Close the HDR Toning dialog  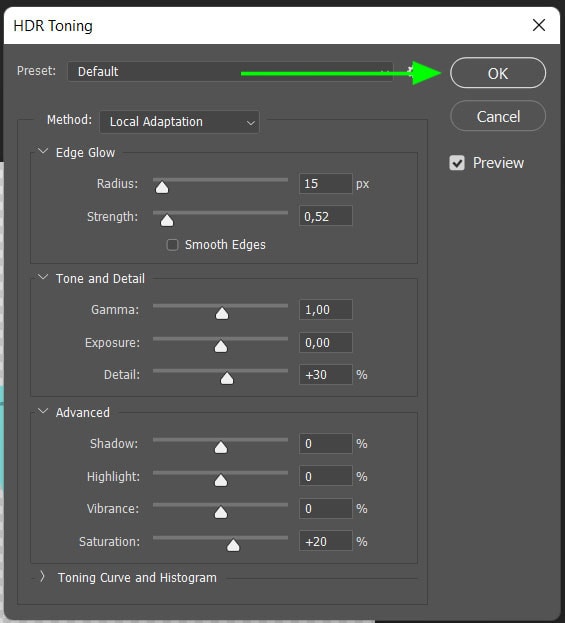pyautogui.click(x=538, y=25)
